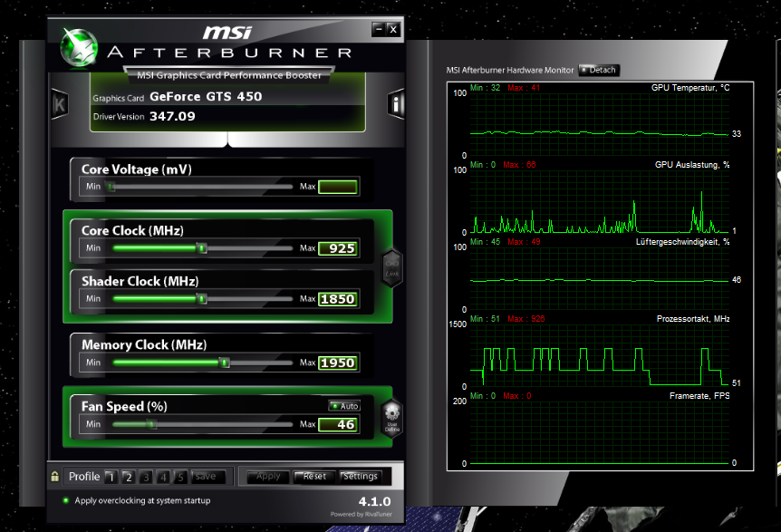Open the Kombustor K side button
The height and width of the screenshot is (532, 781).
(x=60, y=104)
